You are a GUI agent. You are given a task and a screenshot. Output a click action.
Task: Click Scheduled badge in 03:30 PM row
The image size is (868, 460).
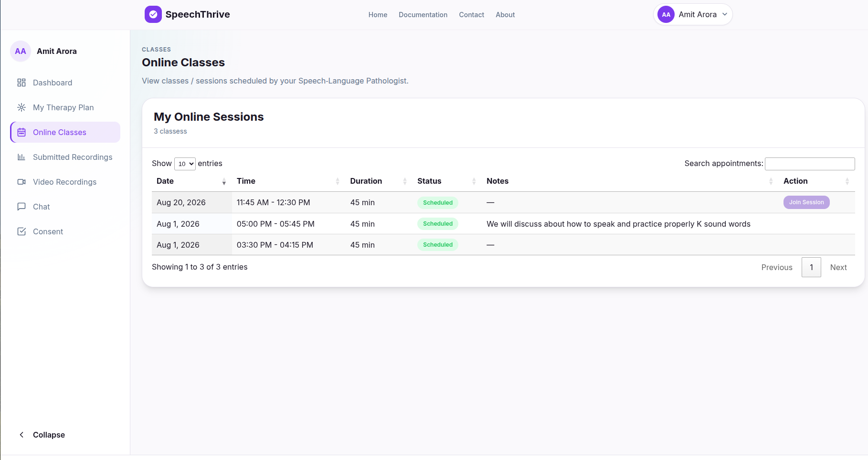tap(438, 245)
